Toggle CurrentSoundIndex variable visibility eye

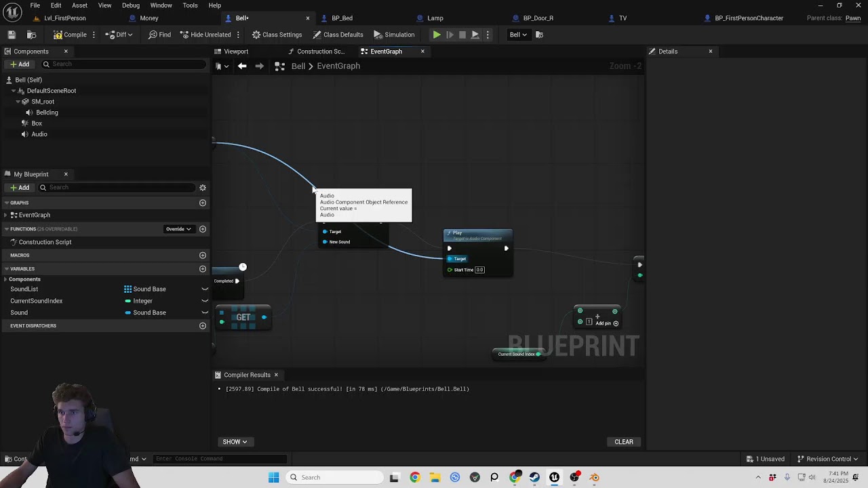205,301
